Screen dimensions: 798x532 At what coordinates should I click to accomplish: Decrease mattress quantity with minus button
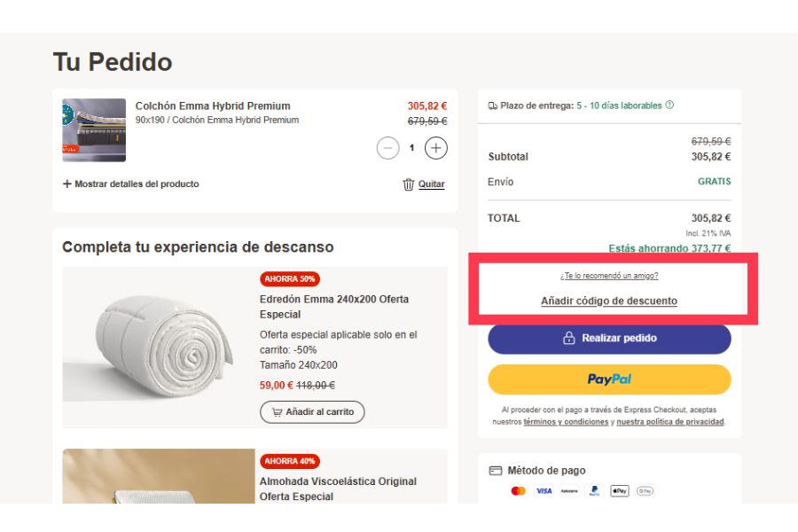tap(387, 148)
